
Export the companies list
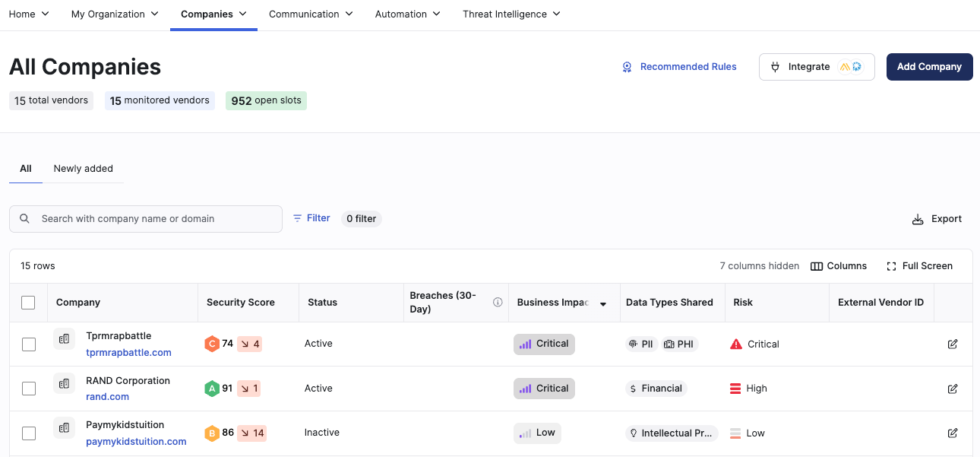(937, 219)
